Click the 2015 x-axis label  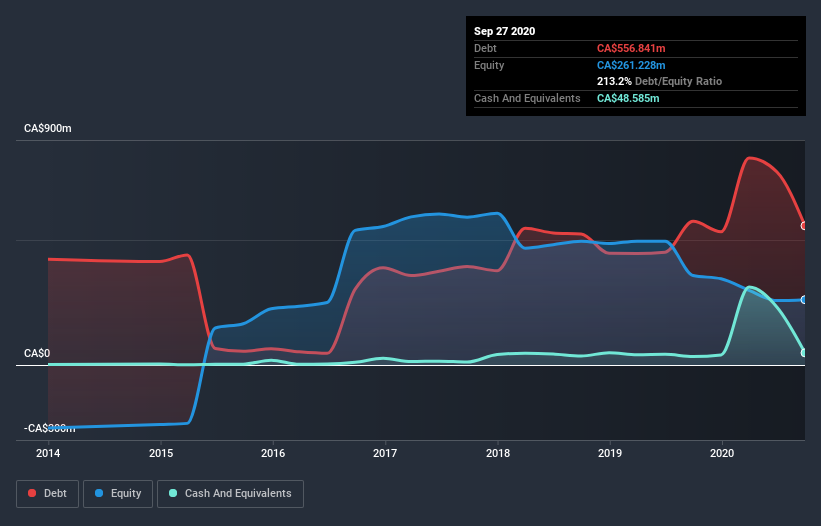coord(161,453)
